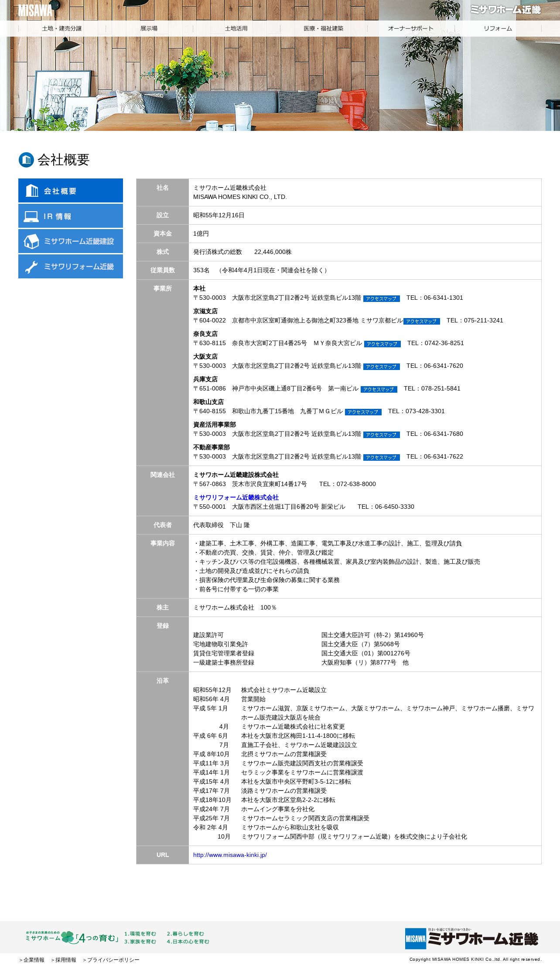Click ミサワホーム近畿建設株式会社 related company name
Image resolution: width=560 pixels, height=973 pixels.
[236, 475]
